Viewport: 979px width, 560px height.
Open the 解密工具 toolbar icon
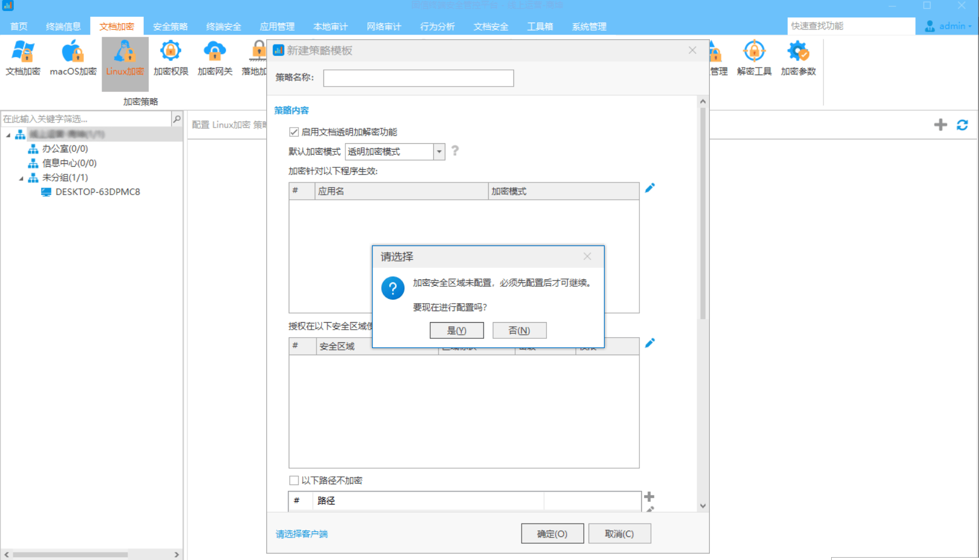754,58
